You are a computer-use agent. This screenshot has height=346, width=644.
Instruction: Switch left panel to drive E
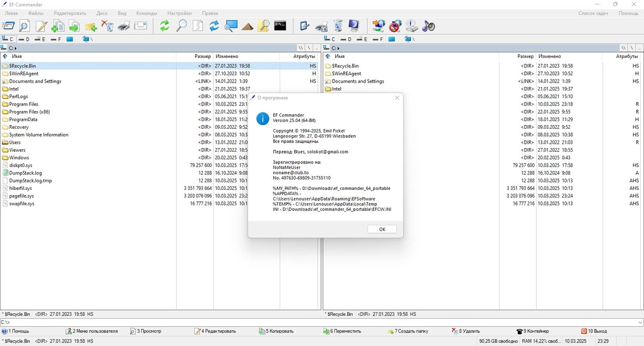pyautogui.click(x=40, y=39)
